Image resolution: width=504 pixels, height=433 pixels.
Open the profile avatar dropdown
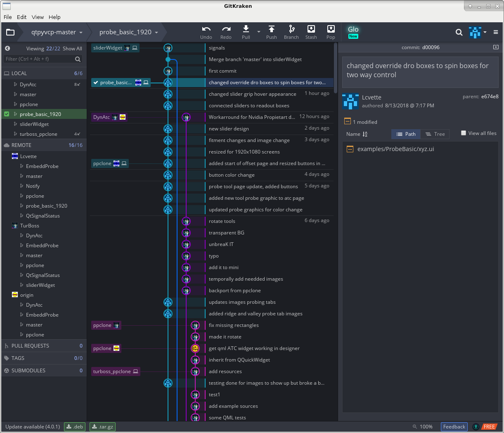[478, 32]
